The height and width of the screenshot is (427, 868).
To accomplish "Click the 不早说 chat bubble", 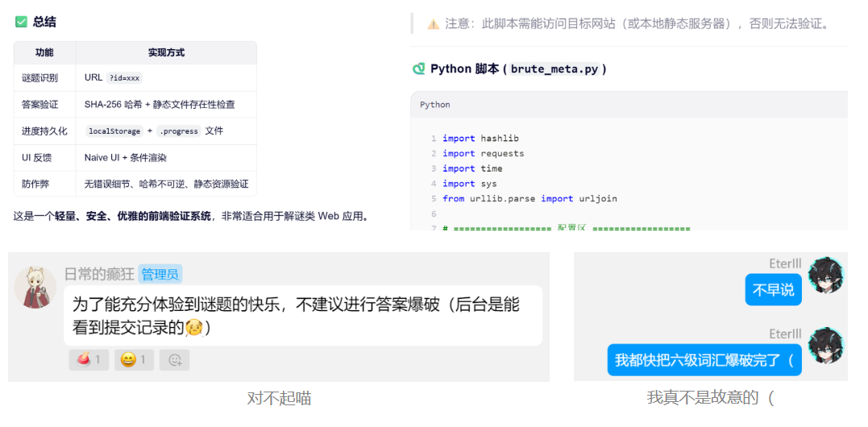I will coord(774,289).
